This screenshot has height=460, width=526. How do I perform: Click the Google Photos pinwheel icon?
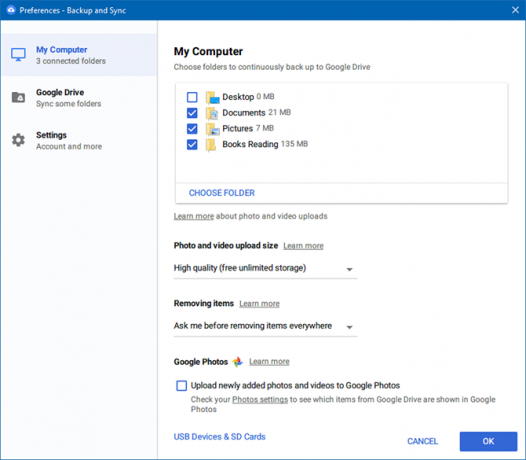point(238,362)
